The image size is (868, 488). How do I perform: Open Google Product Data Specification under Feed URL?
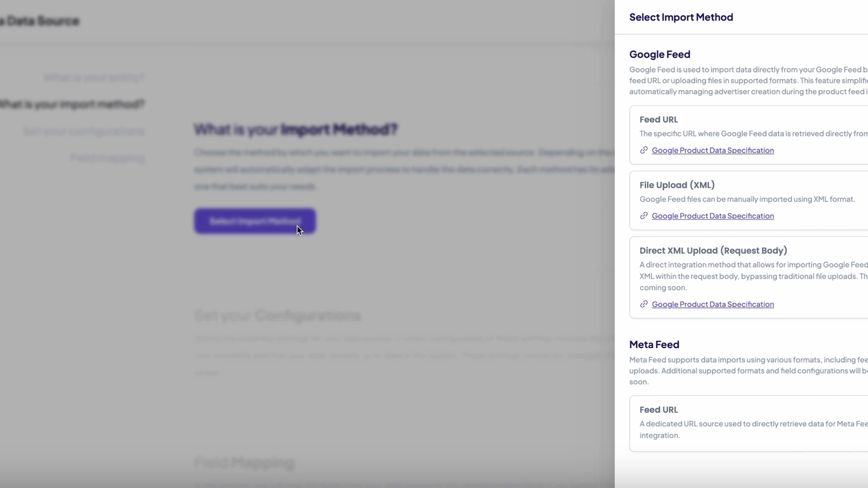[x=713, y=150]
